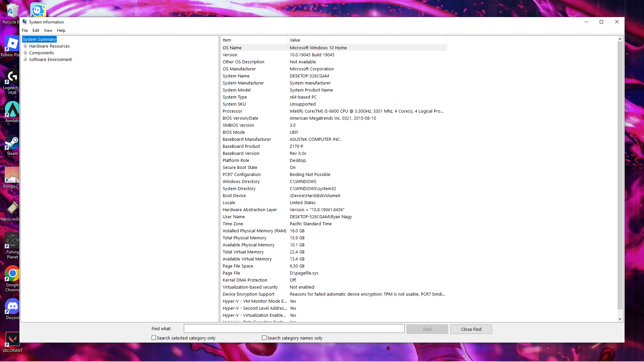Viewport: 644px width, 362px height.
Task: Open the View menu
Action: [x=48, y=31]
